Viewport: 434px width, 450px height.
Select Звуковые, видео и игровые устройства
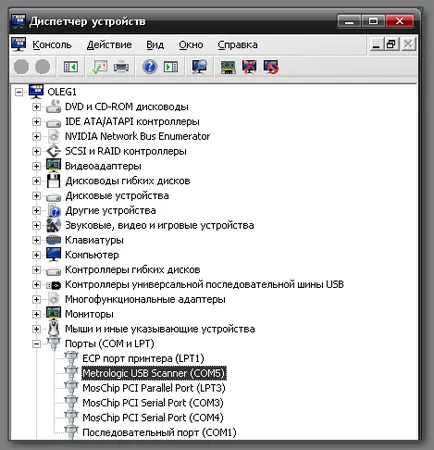click(x=160, y=225)
